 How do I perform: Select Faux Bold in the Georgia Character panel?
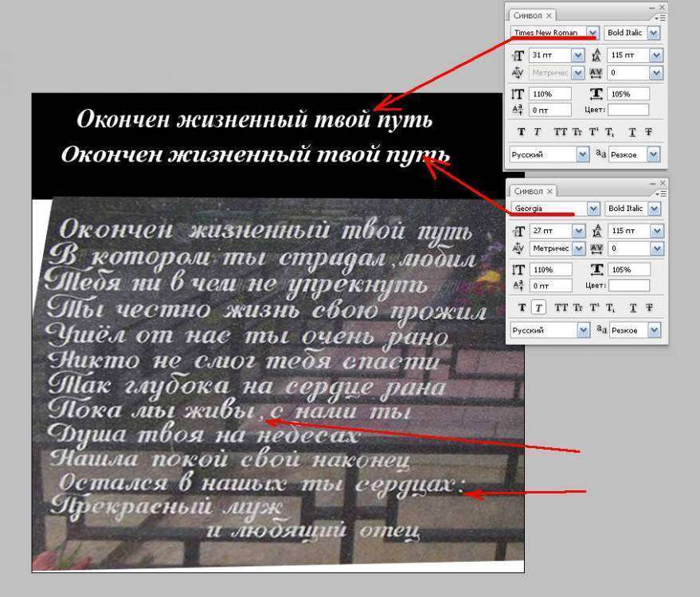click(x=522, y=307)
